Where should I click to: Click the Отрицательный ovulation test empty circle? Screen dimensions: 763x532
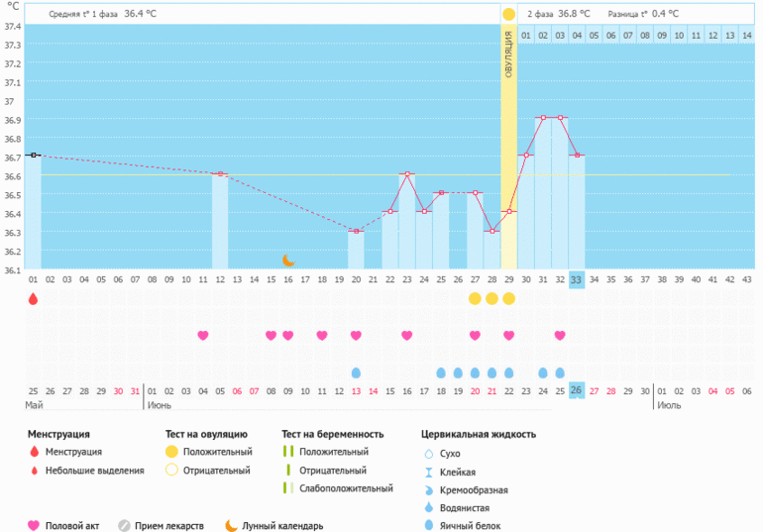171,471
